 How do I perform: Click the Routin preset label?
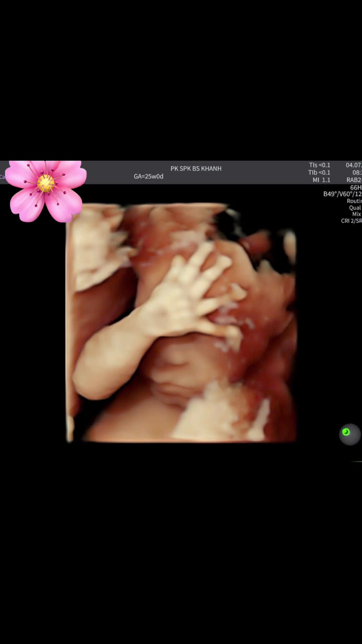354,201
